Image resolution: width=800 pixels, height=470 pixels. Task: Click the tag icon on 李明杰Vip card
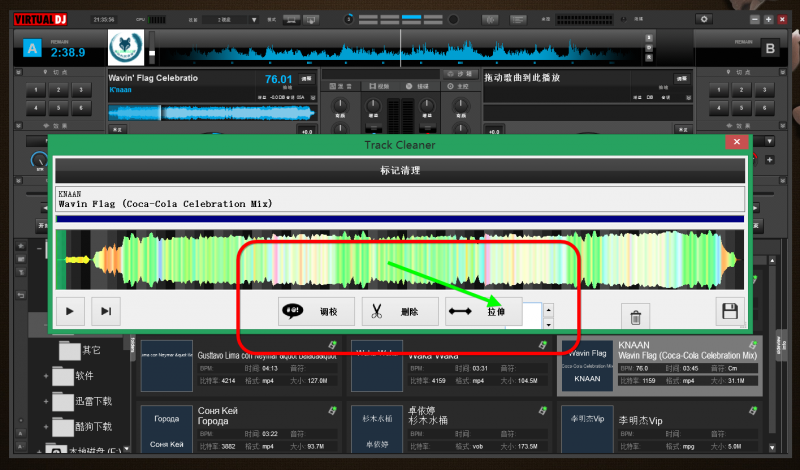click(753, 410)
